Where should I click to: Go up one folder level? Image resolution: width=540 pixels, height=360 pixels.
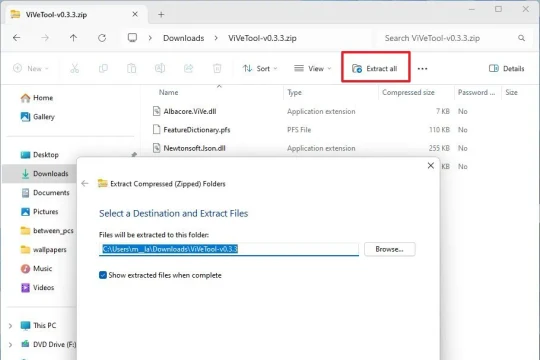[73, 38]
